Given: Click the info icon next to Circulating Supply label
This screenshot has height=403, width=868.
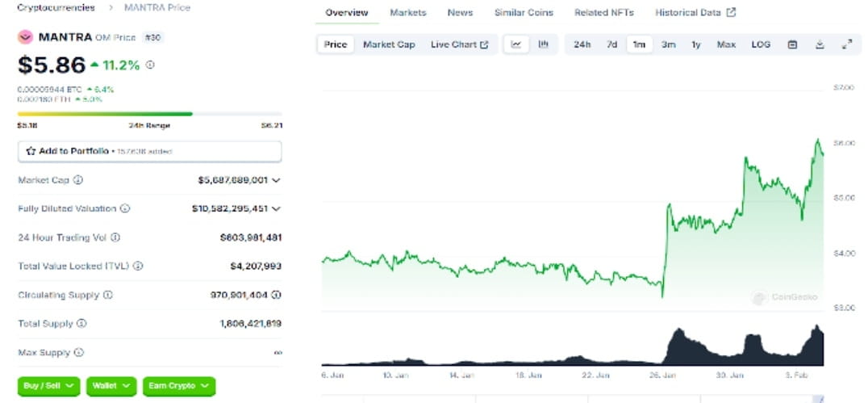Looking at the screenshot, I should tap(108, 295).
